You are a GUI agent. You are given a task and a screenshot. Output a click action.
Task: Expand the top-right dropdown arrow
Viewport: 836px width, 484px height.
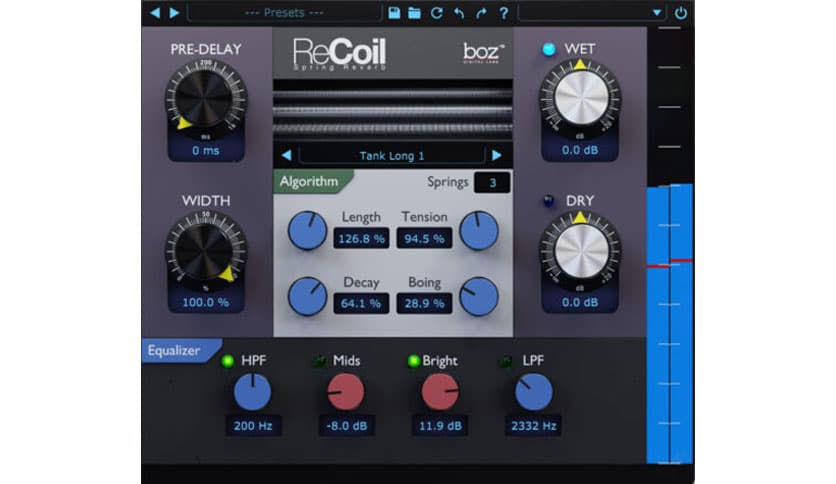[x=657, y=13]
